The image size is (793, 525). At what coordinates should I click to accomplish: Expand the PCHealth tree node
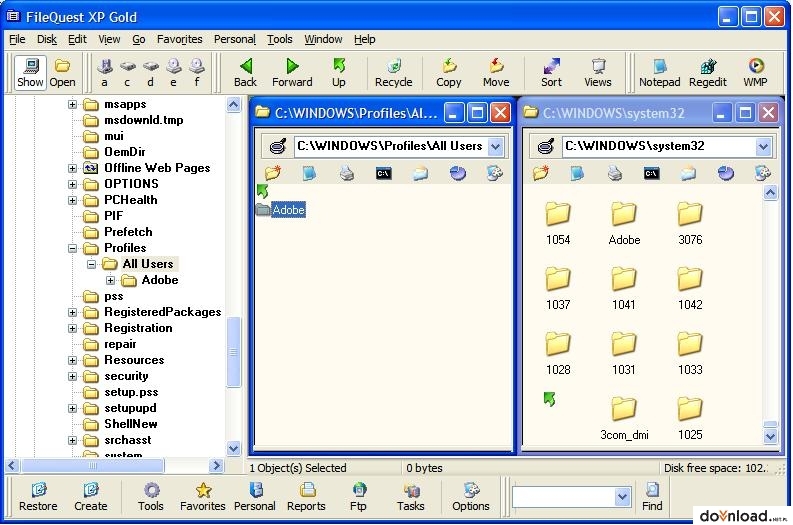(72, 200)
